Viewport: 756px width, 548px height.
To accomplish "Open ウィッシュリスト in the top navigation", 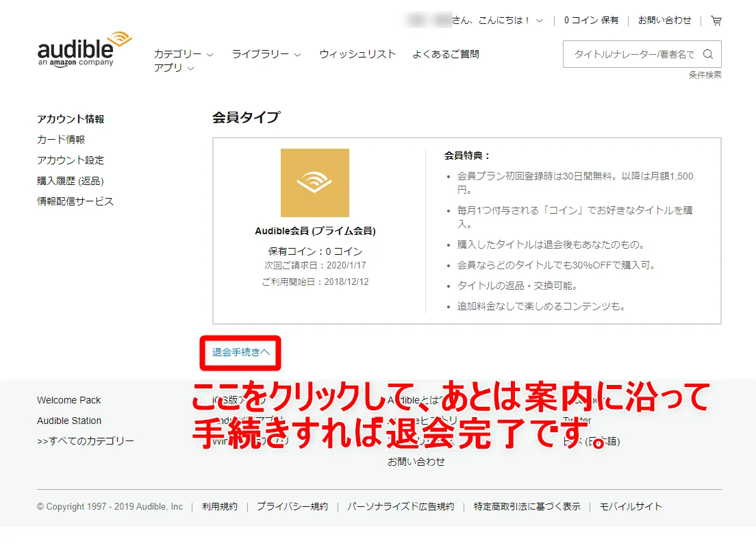I will [x=357, y=54].
